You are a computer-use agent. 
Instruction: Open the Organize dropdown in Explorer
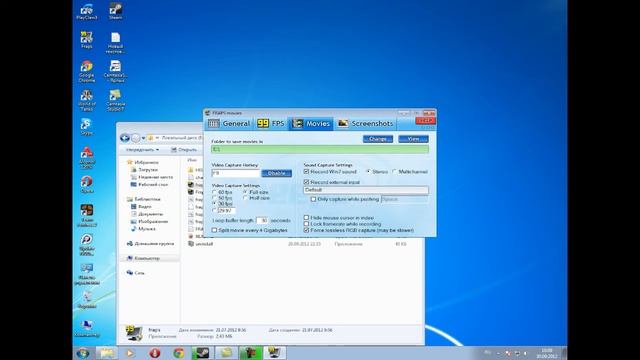pos(142,150)
